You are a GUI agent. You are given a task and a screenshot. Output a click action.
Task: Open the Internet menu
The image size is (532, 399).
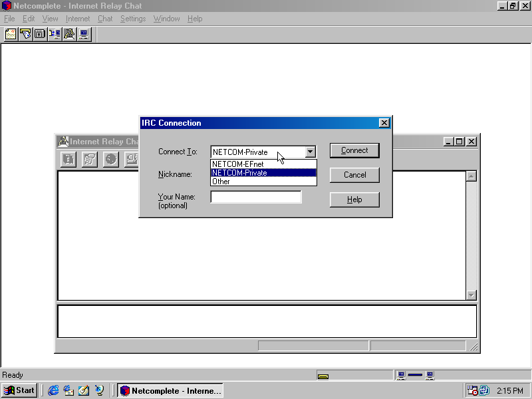click(78, 19)
